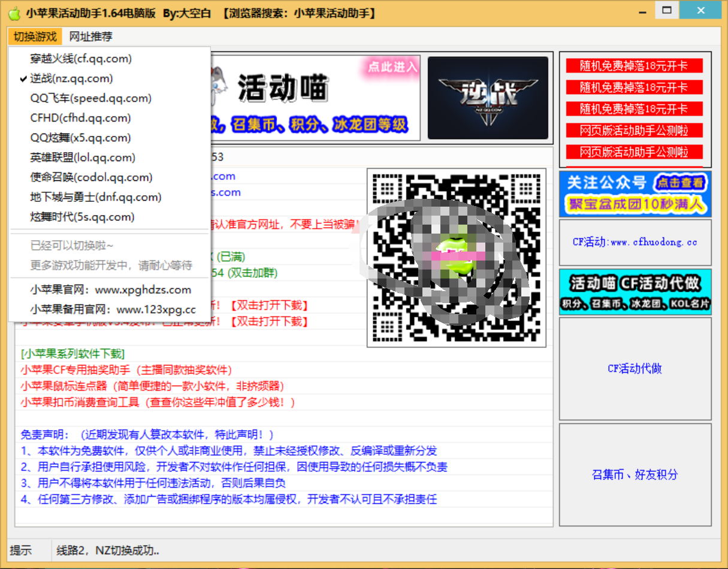Open 小苹果鼠标连点器 list entry
The width and height of the screenshot is (728, 569).
coord(152,386)
